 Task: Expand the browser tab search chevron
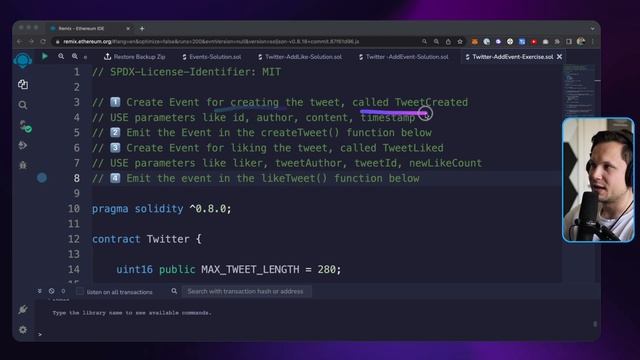(592, 29)
